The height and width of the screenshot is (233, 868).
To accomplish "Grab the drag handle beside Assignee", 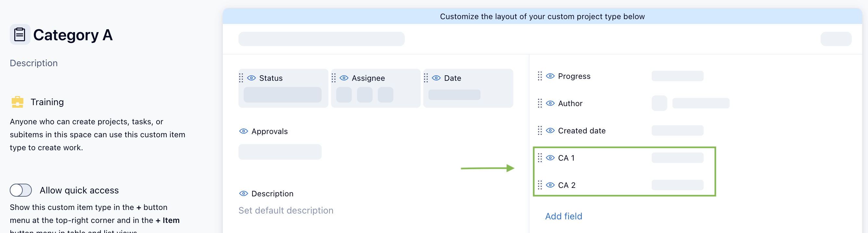I will (334, 78).
